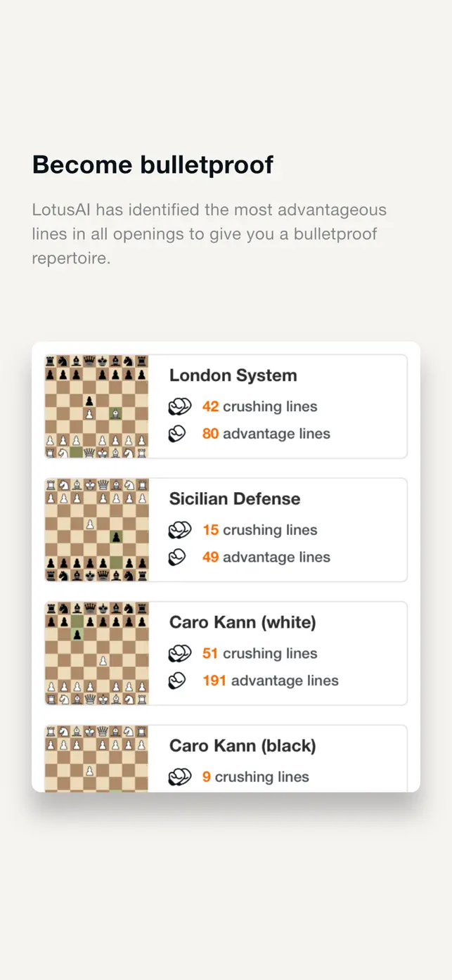Image resolution: width=452 pixels, height=980 pixels.
Task: Select the Caro Kann (white) board thumbnail
Action: (96, 653)
